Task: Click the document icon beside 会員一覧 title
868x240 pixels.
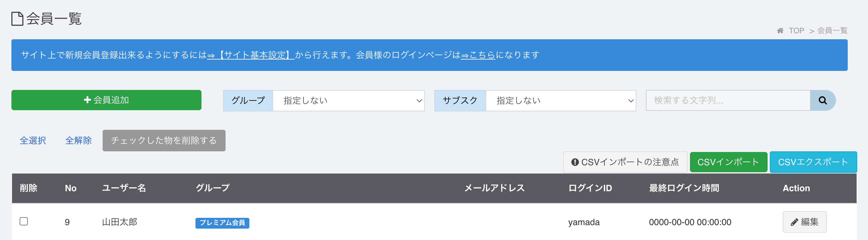Action: tap(17, 18)
